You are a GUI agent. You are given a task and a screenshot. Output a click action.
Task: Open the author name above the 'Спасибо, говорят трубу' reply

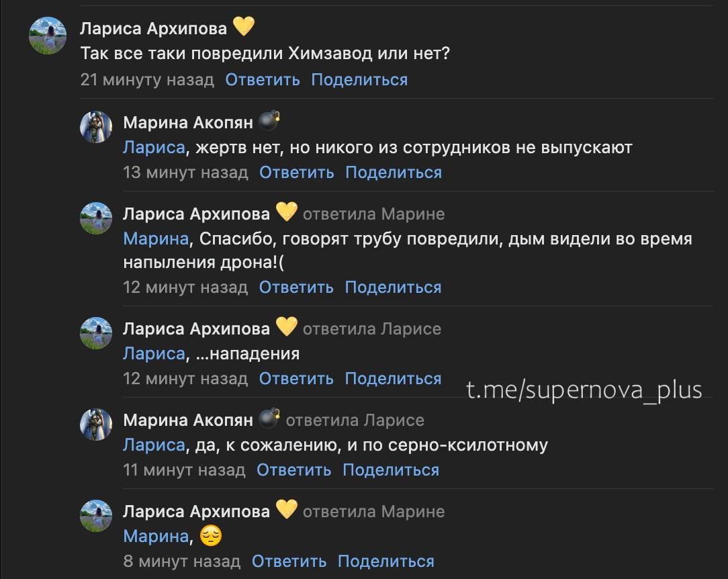pyautogui.click(x=196, y=214)
